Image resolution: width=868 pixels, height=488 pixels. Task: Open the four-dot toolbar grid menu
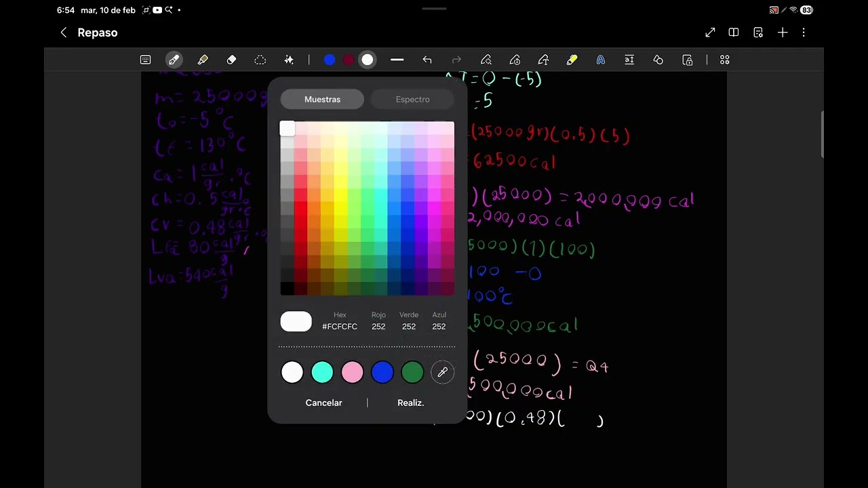725,60
